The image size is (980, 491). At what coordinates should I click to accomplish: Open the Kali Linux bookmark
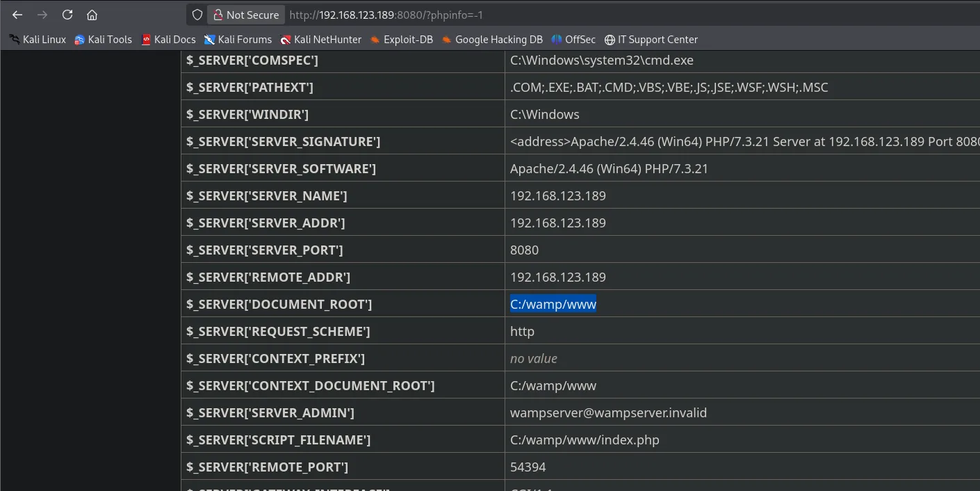(38, 40)
